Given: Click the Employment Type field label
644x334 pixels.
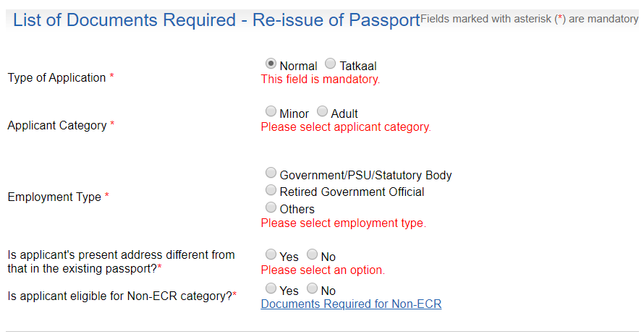Looking at the screenshot, I should pos(54,197).
